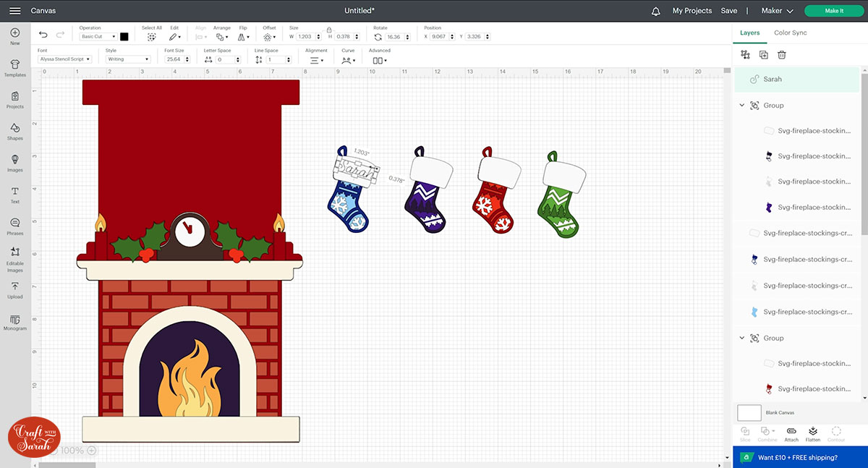Click the Make It button
Viewport: 868px width, 468px height.
[x=833, y=11]
